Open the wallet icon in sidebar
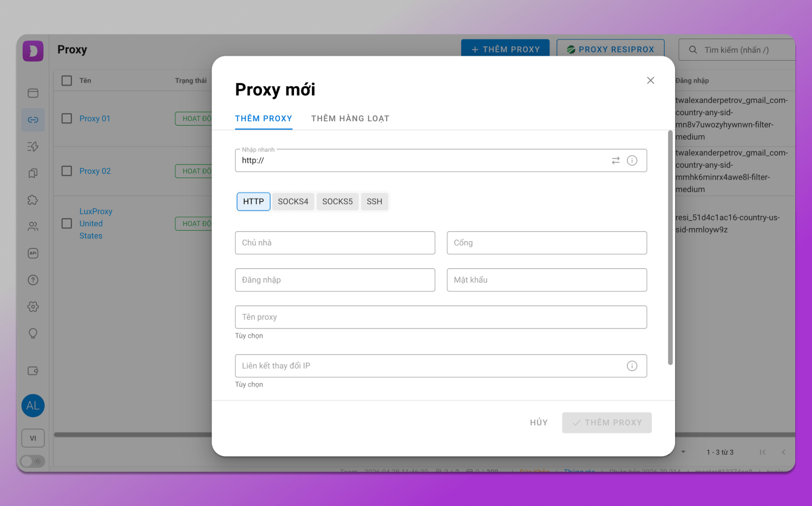 (x=33, y=371)
